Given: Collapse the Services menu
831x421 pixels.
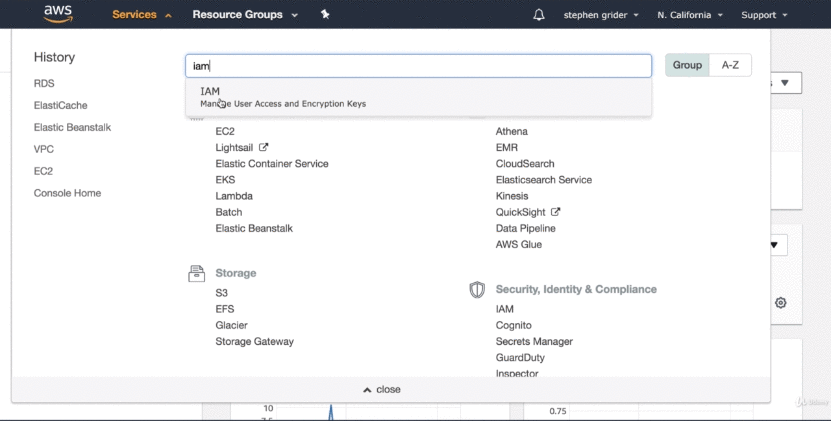Looking at the screenshot, I should click(x=142, y=15).
